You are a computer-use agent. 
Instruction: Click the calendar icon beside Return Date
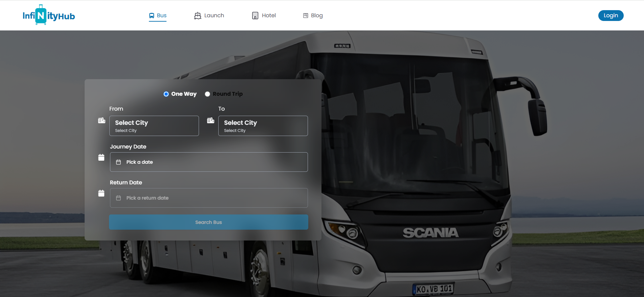[x=101, y=193]
